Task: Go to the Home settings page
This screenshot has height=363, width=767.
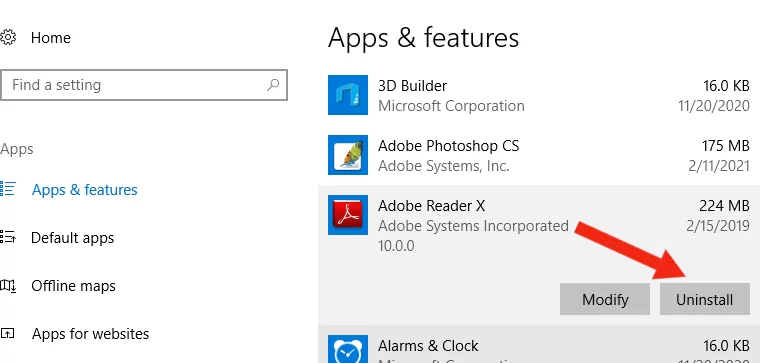Action: tap(50, 38)
